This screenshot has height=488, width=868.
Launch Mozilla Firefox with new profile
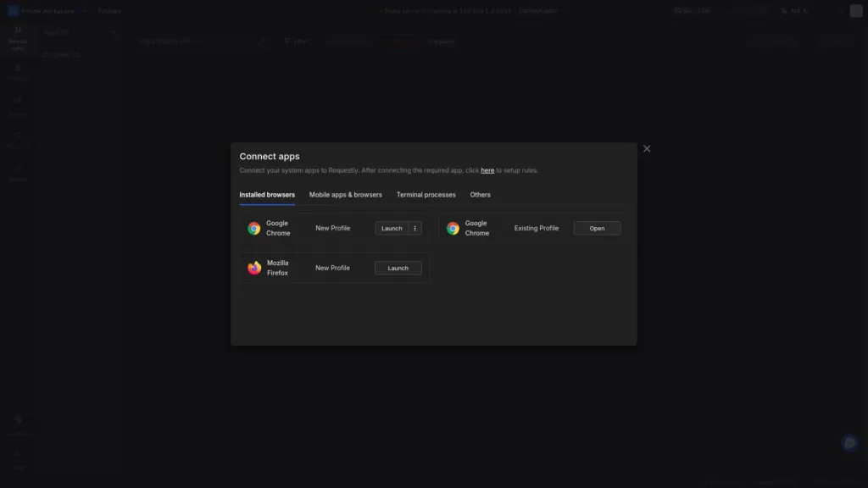(x=398, y=269)
